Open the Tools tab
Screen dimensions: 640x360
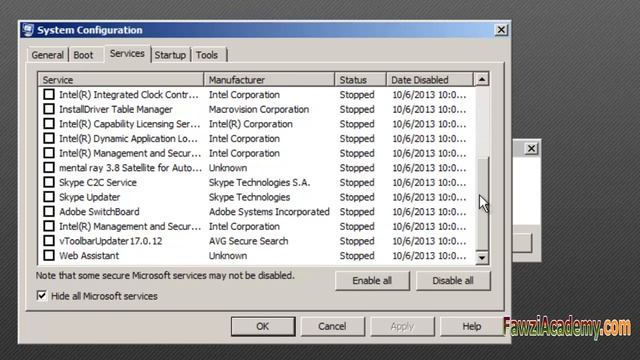207,55
